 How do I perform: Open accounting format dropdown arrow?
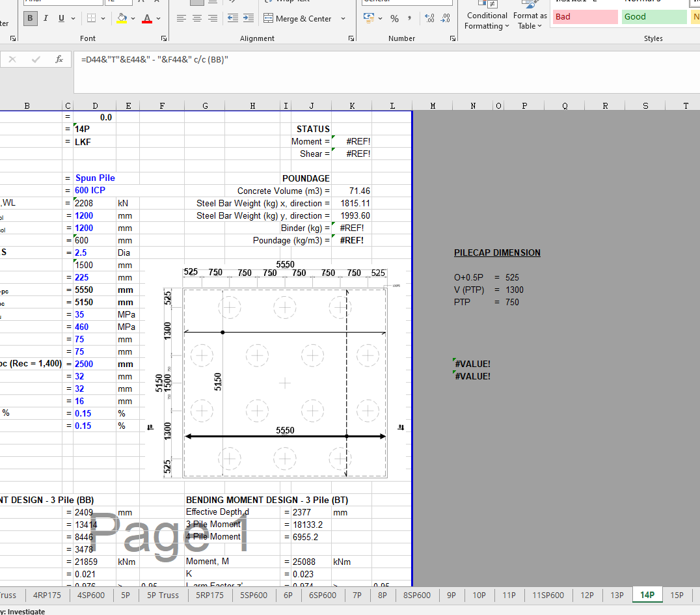point(381,18)
